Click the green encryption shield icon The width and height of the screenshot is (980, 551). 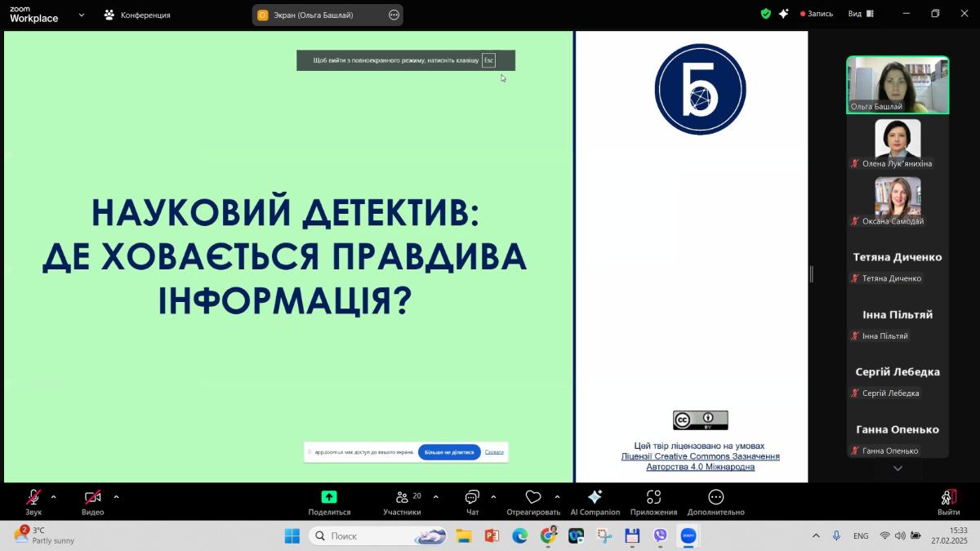(x=765, y=14)
